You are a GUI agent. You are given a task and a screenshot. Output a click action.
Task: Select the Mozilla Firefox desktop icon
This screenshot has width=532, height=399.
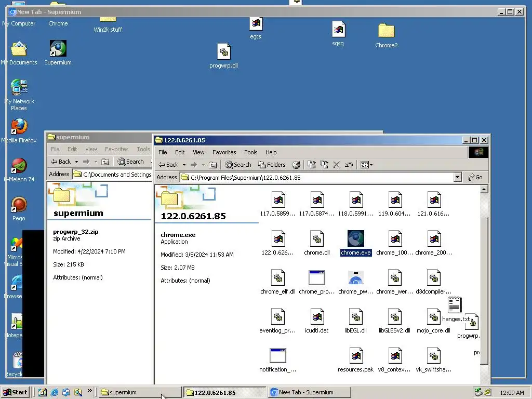click(19, 130)
